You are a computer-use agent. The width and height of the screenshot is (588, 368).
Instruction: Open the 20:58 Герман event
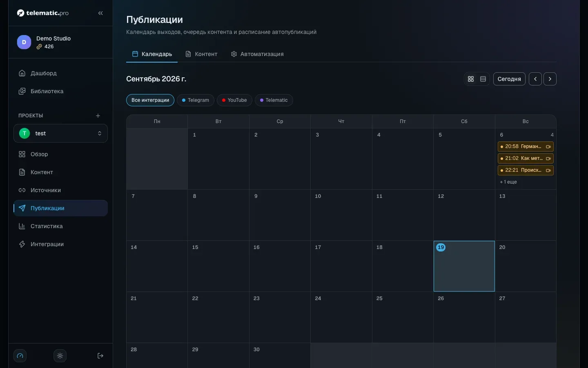click(x=526, y=146)
